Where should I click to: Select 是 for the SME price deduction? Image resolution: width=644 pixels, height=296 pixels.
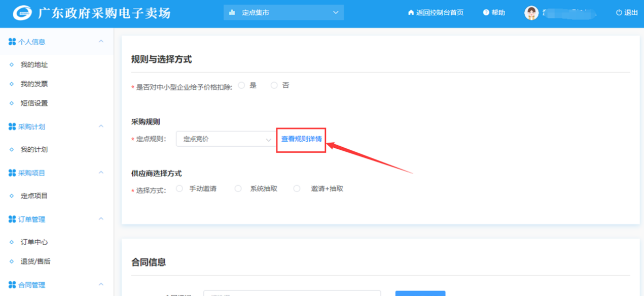pyautogui.click(x=241, y=85)
